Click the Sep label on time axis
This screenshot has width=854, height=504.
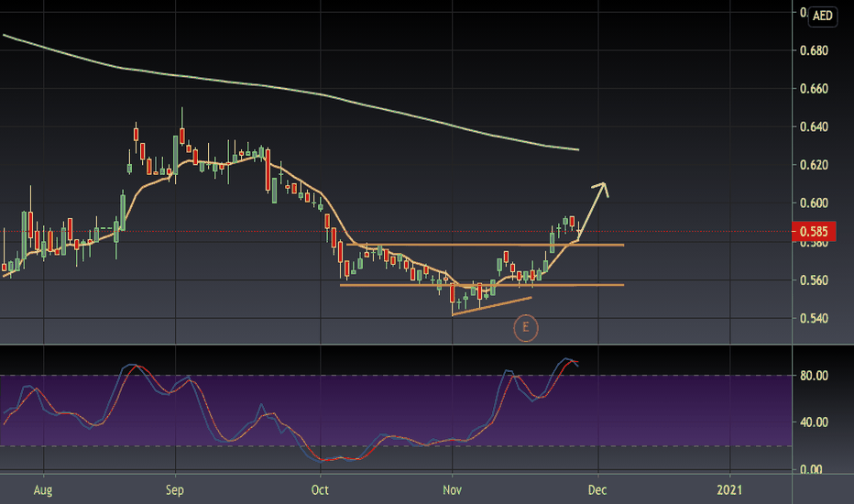[175, 490]
